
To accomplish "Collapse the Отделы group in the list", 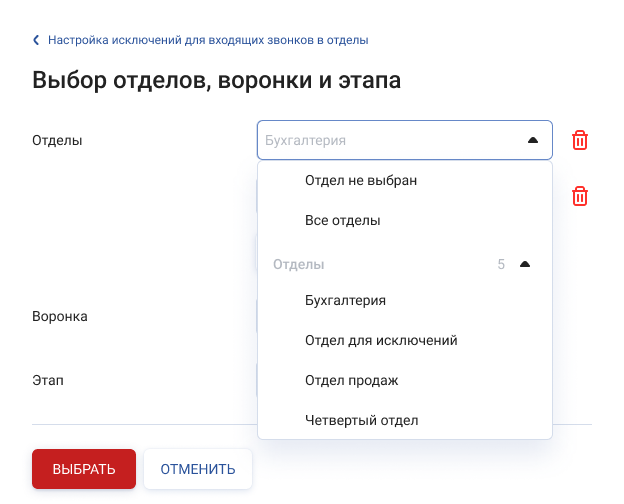I will click(525, 264).
